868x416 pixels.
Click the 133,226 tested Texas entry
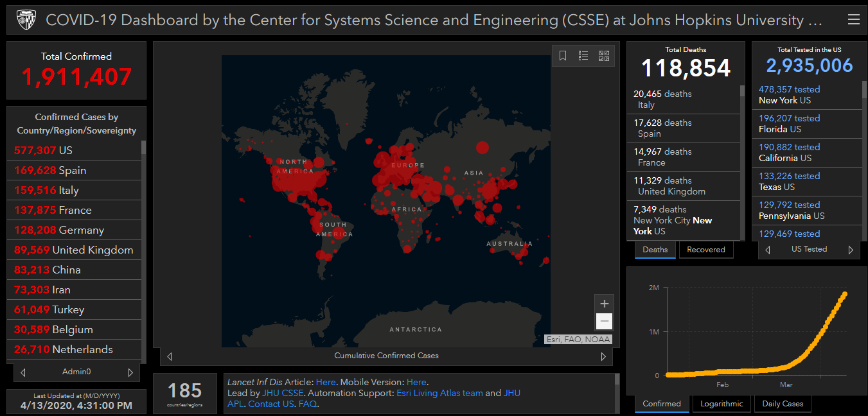(806, 182)
